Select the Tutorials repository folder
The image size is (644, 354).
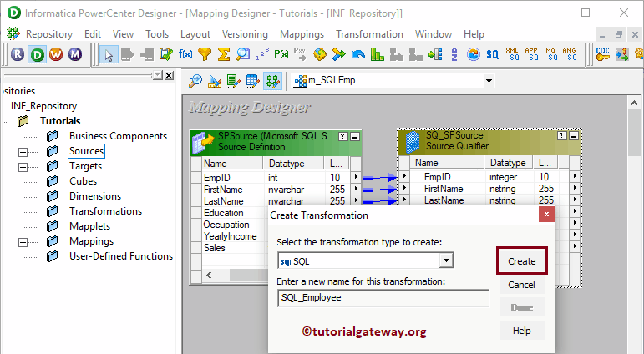(60, 121)
